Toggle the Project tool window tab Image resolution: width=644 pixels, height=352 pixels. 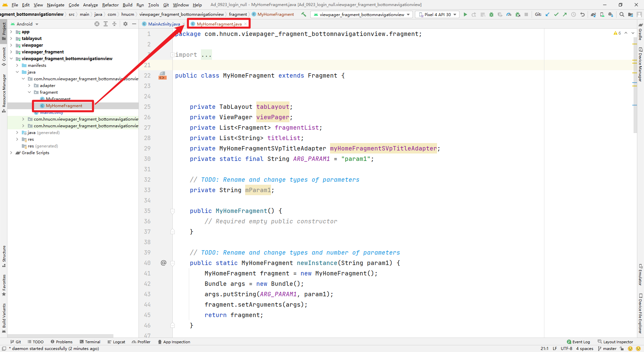point(4,31)
